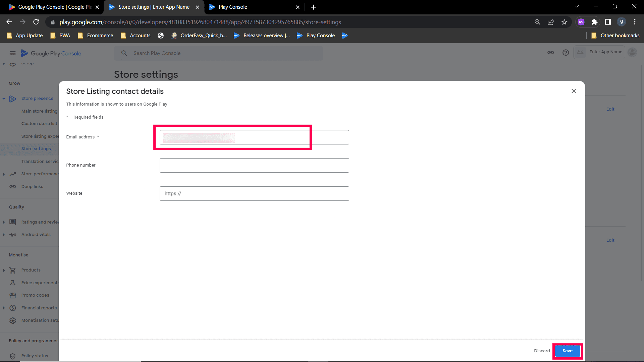Click the copy link icon in header
The image size is (644, 362).
(x=550, y=53)
